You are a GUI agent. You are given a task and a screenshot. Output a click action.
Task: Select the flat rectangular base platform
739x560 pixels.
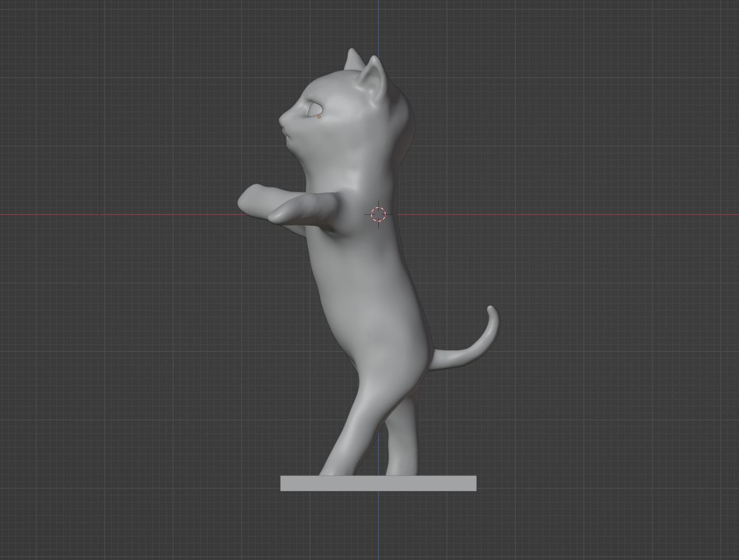(378, 483)
